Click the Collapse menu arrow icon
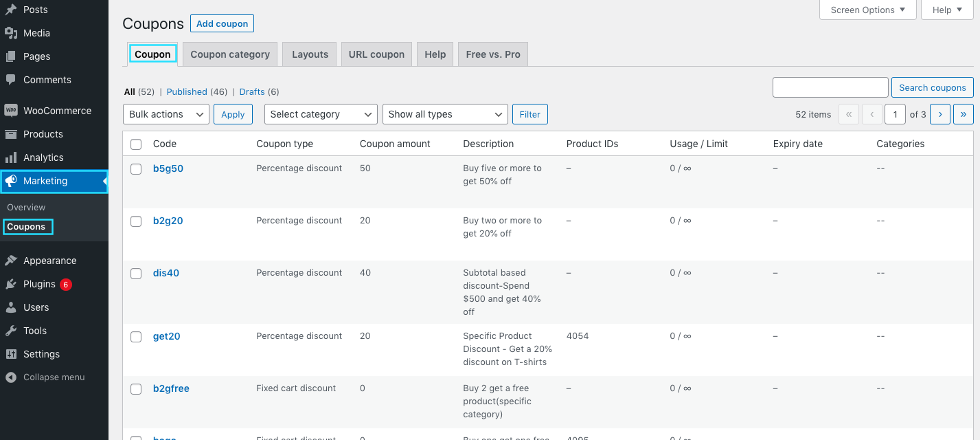Screen dimensions: 980x440 click(x=11, y=377)
